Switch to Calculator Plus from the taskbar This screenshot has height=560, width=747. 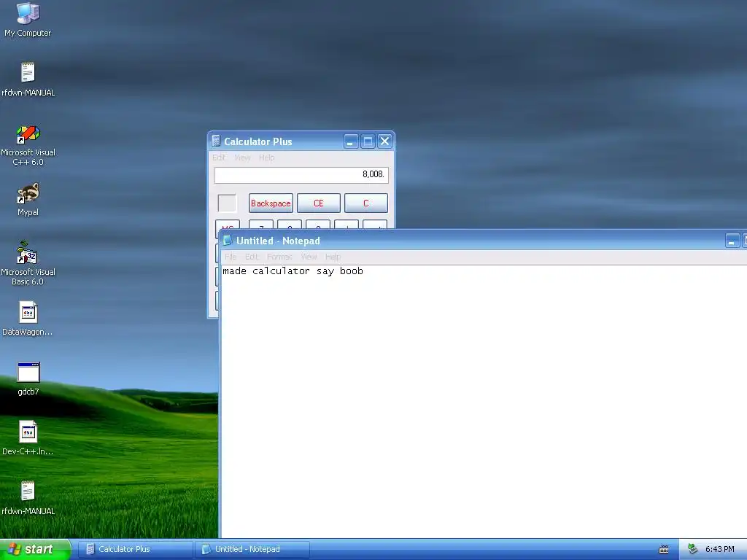[135, 550]
